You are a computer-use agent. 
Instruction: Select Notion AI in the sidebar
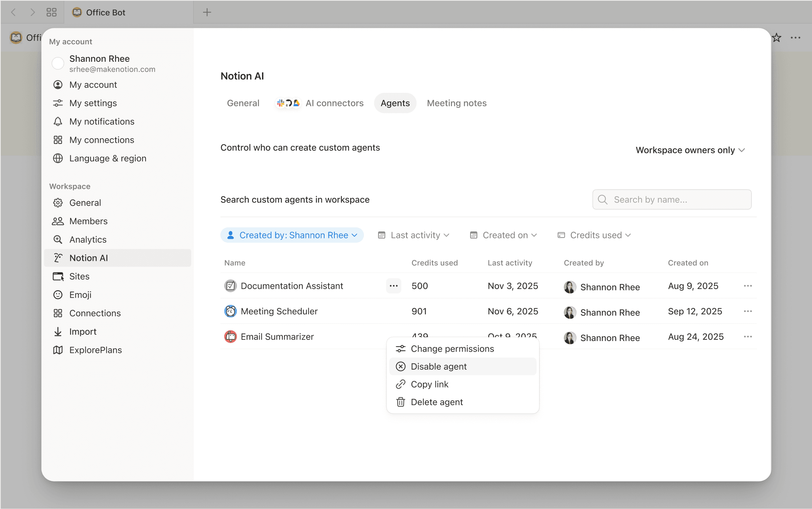tap(89, 258)
